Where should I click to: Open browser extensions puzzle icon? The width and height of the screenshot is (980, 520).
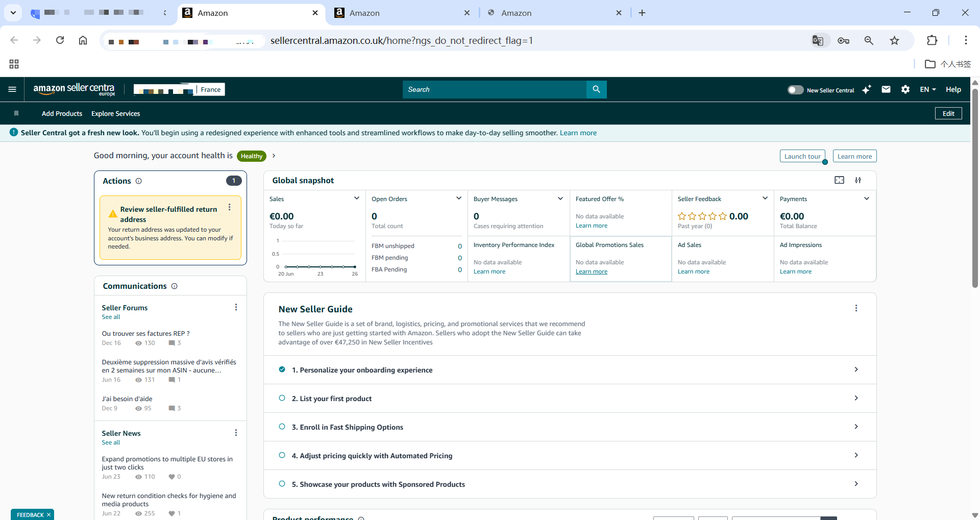point(932,40)
